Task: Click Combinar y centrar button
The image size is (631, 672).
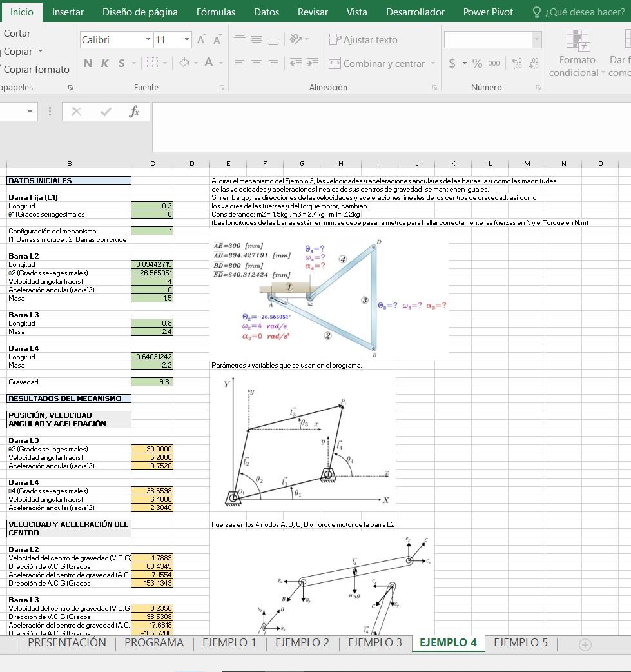Action: click(376, 63)
